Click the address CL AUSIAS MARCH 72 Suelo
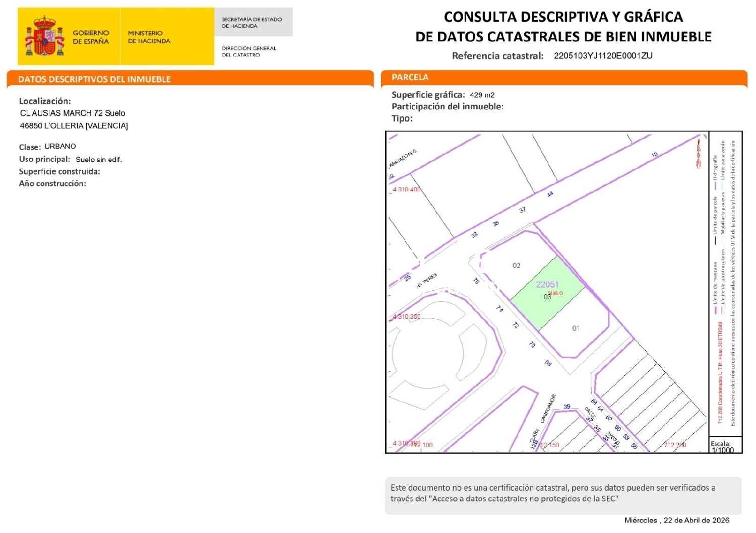This screenshot has height=533, width=756. 73,113
